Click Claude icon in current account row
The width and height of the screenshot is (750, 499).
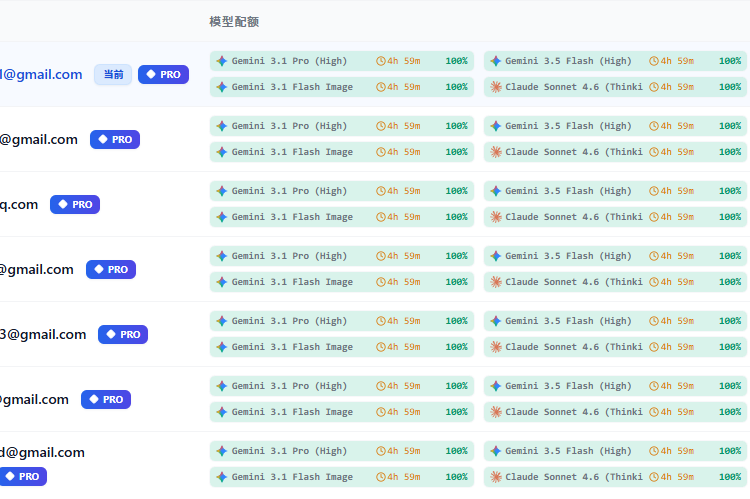coord(496,87)
